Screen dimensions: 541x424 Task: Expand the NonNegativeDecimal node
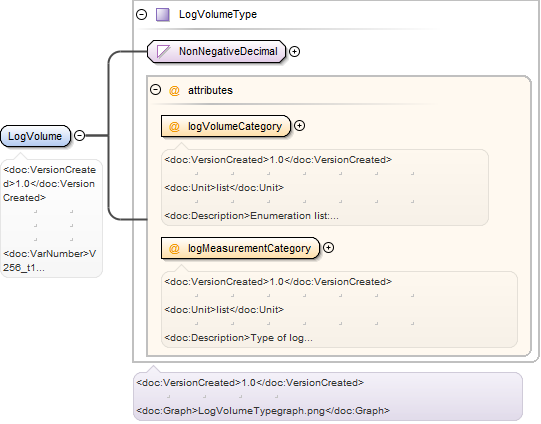294,51
